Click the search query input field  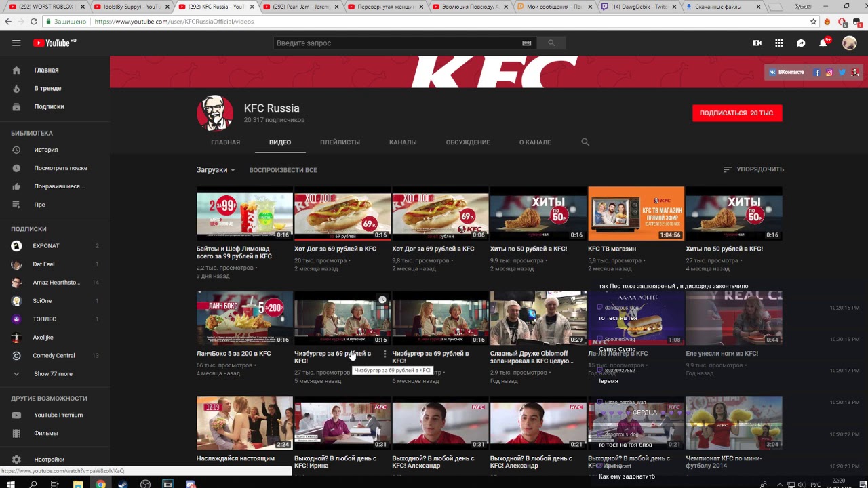(x=397, y=43)
